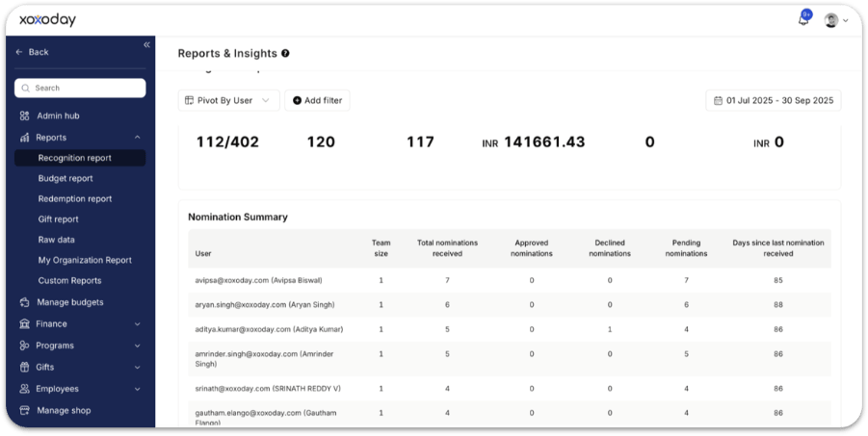The height and width of the screenshot is (436, 868).
Task: Click Aditya Kumar's declined nominations value 1
Action: point(610,329)
